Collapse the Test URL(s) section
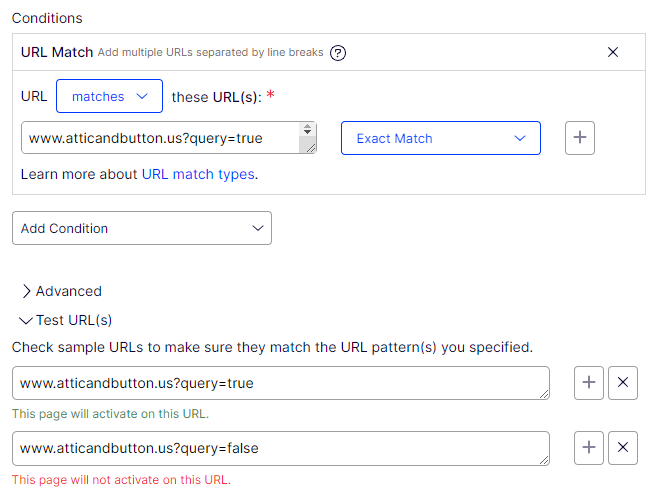This screenshot has width=653, height=495. [x=66, y=320]
